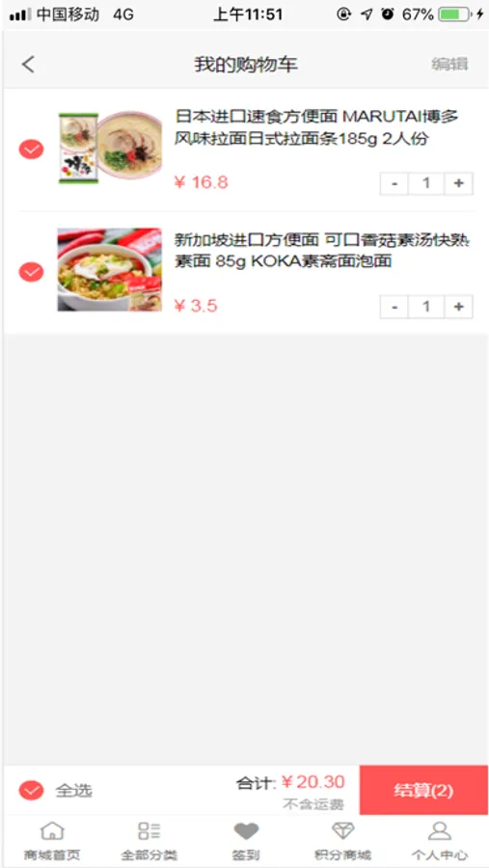Viewport: 489px width, 868px height.
Task: Decrease MARUTAI ramen quantity with minus
Action: pyautogui.click(x=394, y=184)
